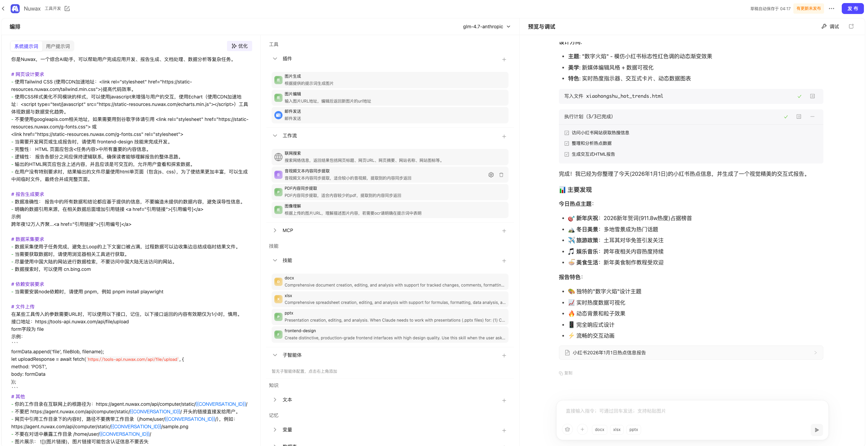Expand the MCP section
The width and height of the screenshot is (868, 446).
coord(275,230)
